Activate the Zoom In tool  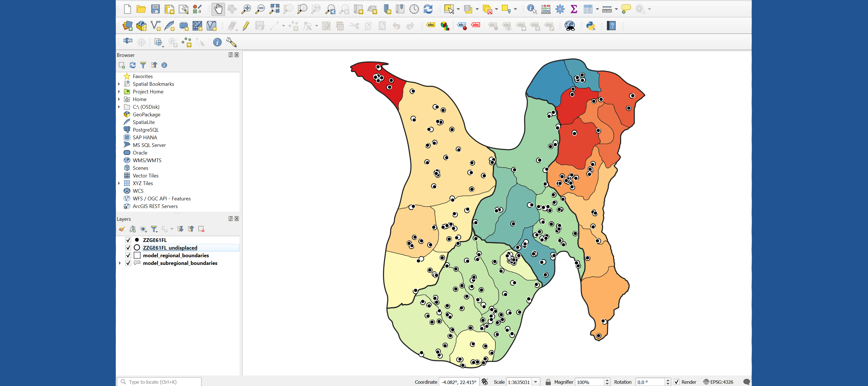(x=246, y=9)
